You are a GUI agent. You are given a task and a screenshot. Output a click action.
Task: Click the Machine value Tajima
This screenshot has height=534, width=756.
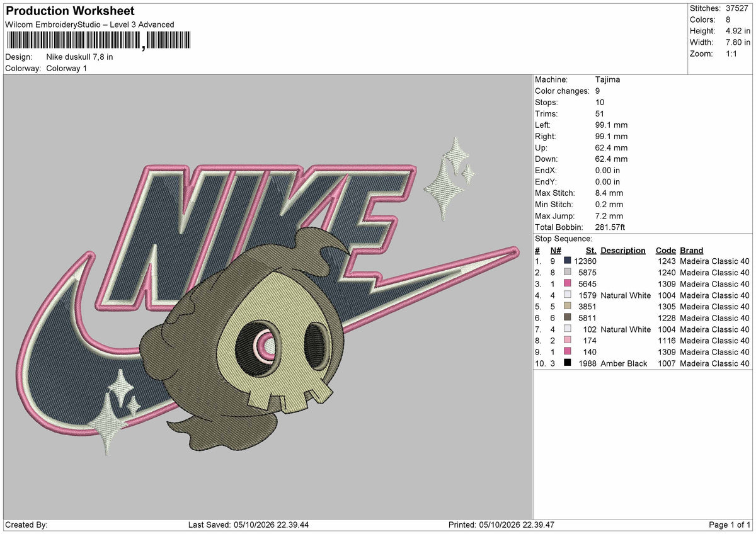pyautogui.click(x=607, y=79)
